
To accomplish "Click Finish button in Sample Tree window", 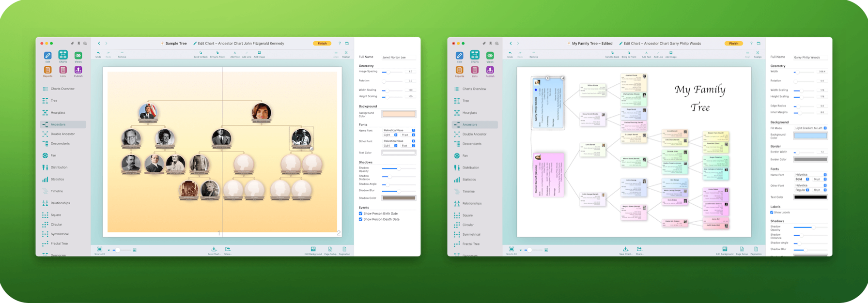I will pyautogui.click(x=322, y=44).
